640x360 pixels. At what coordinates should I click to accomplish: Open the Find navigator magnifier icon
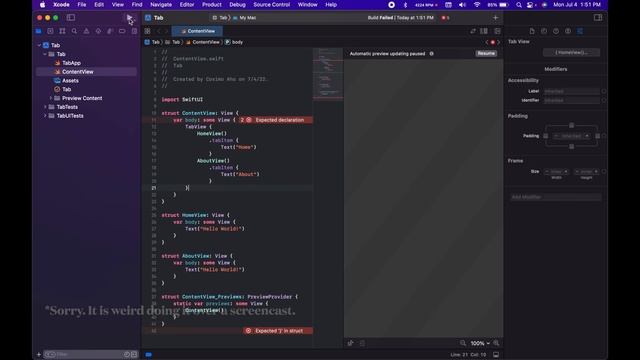(x=74, y=31)
